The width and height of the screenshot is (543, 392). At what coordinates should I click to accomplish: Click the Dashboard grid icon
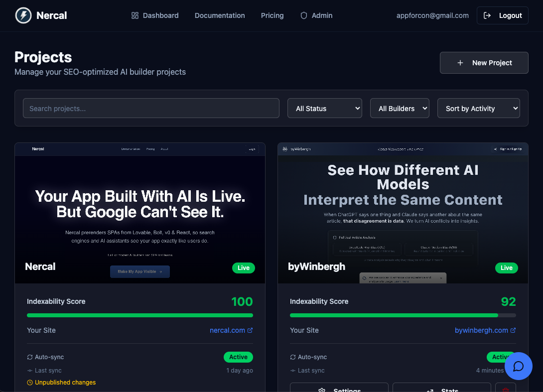point(135,15)
